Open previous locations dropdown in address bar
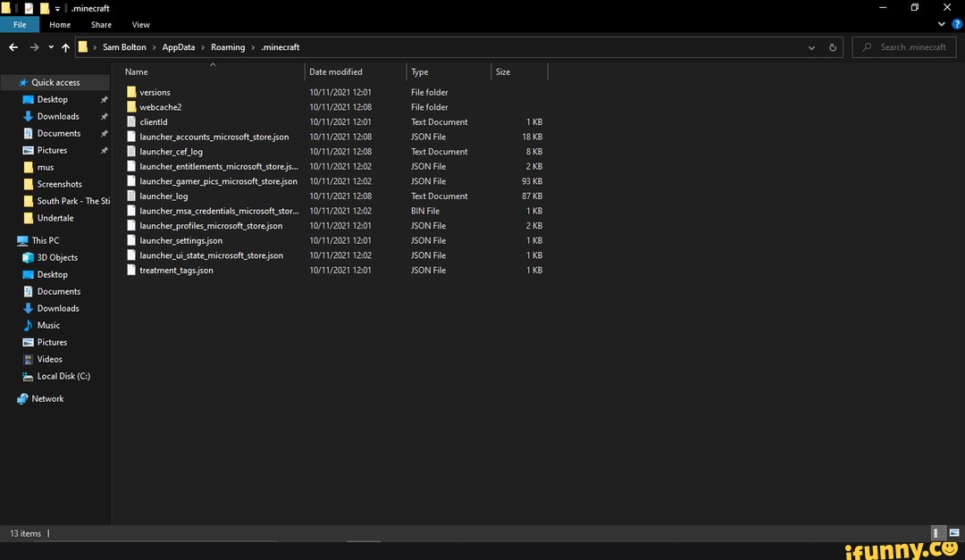 pyautogui.click(x=811, y=47)
